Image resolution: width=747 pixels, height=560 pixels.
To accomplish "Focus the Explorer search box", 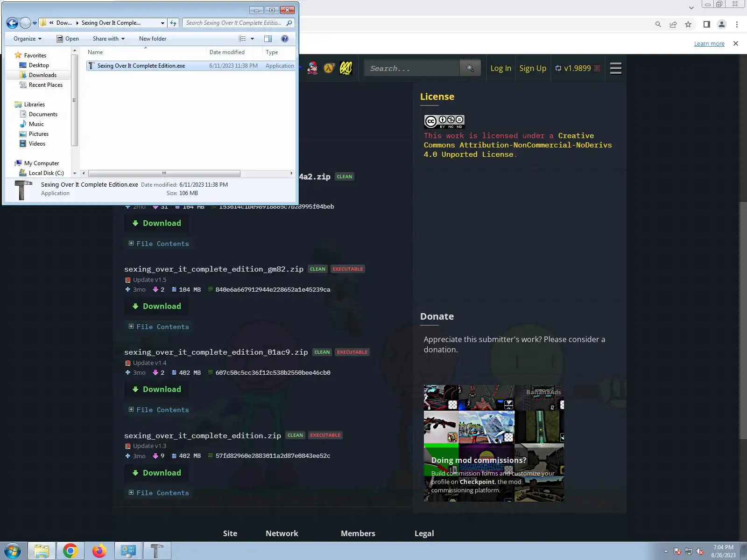I will [238, 23].
